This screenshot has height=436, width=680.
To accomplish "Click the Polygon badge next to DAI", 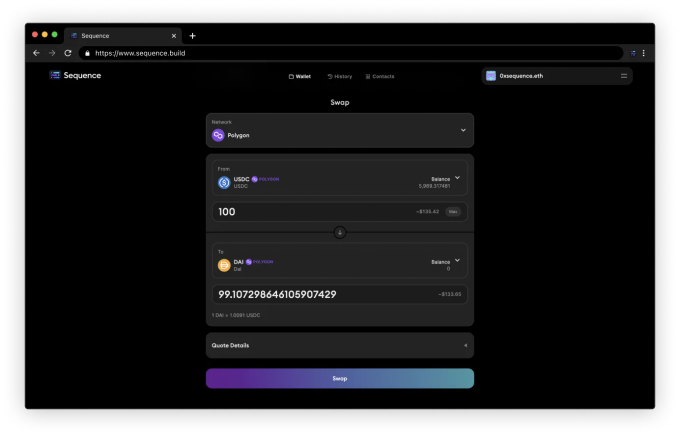I will point(259,262).
